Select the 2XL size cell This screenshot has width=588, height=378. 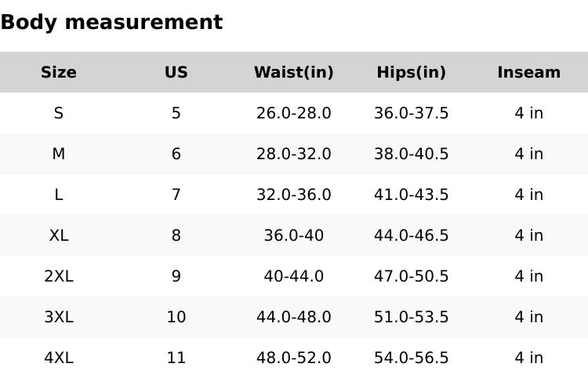(59, 277)
